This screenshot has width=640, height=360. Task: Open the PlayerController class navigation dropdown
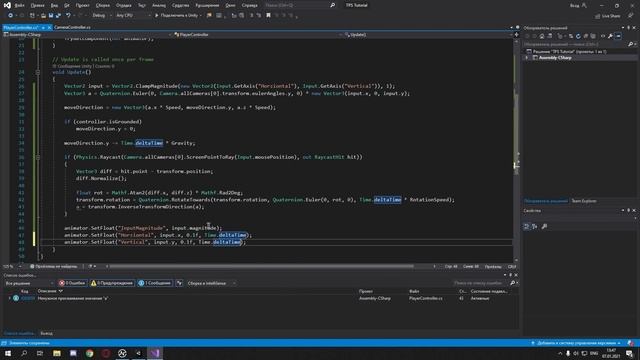(x=258, y=35)
